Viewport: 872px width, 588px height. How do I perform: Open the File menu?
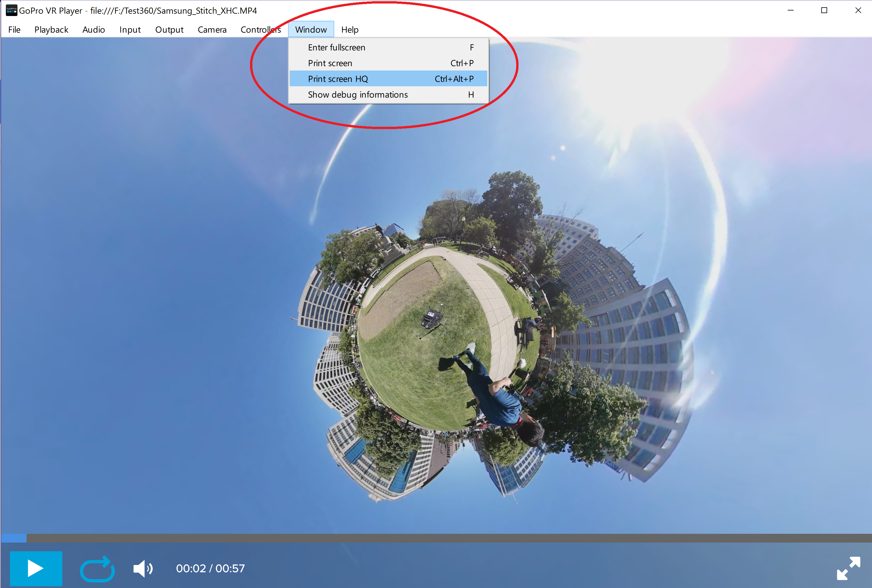[x=14, y=30]
